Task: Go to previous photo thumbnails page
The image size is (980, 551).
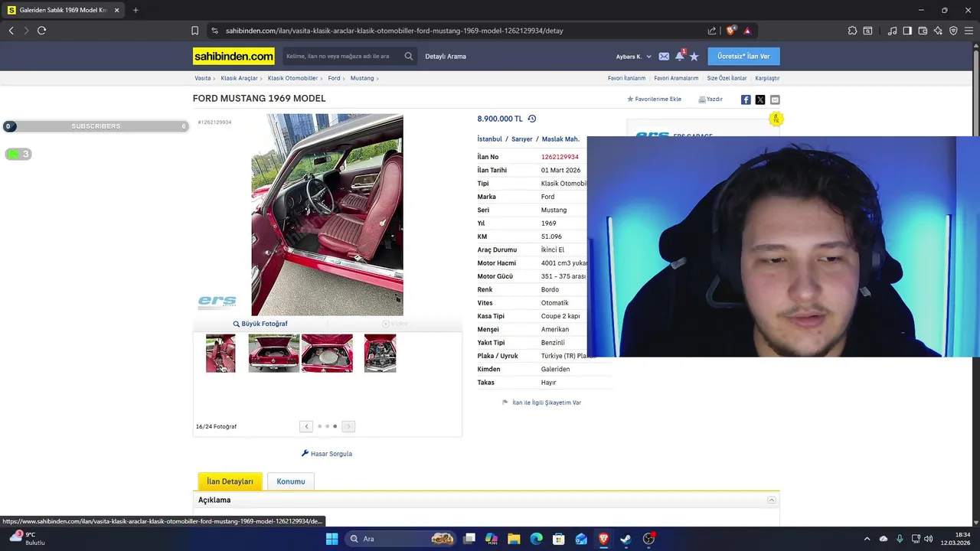Action: [306, 426]
